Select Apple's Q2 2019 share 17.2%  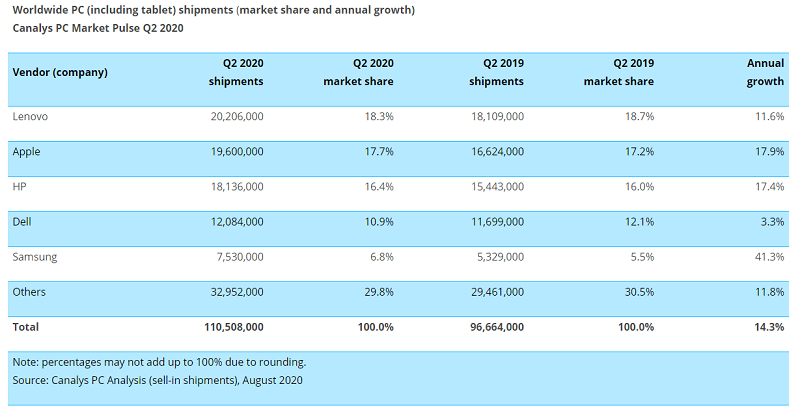[639, 151]
